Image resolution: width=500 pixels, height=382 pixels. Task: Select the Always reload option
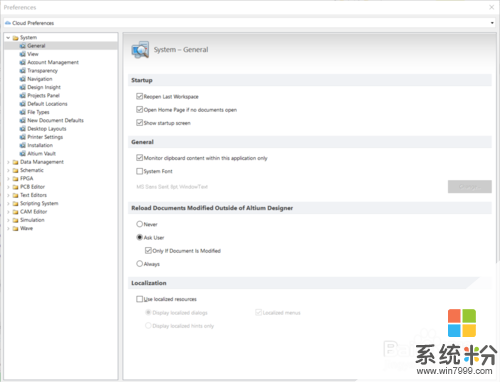(x=140, y=264)
